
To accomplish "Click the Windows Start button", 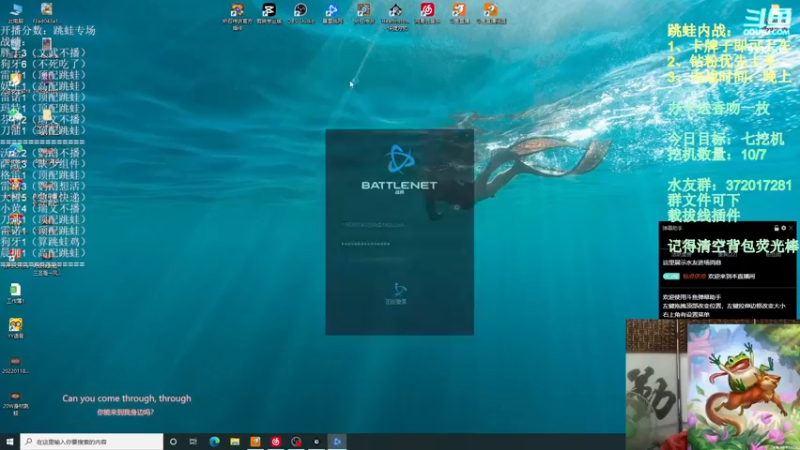I will 10,441.
